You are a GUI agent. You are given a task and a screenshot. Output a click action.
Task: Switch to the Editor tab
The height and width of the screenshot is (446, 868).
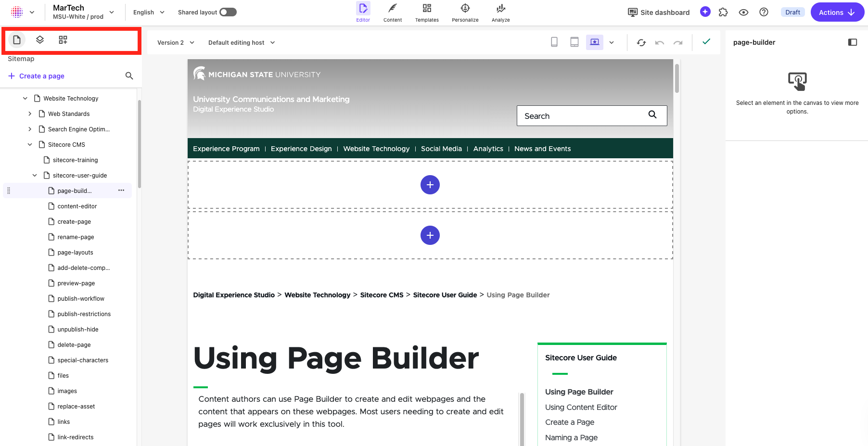point(363,12)
